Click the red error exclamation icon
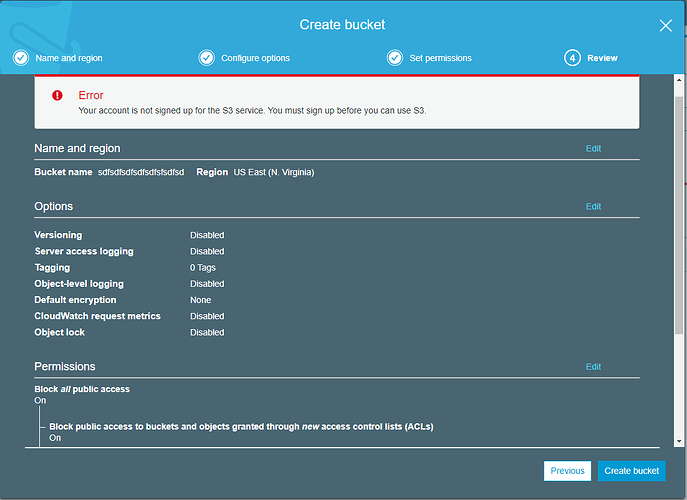Screen dimensions: 687x500 click(57, 95)
